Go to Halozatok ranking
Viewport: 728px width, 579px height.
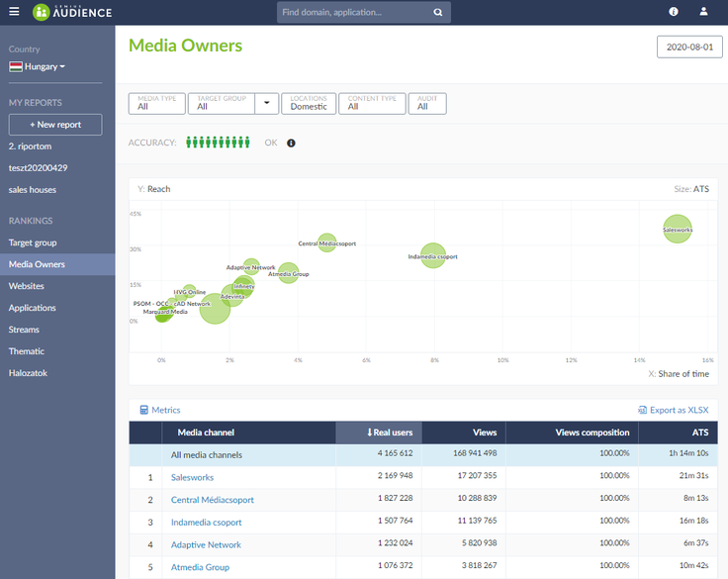[x=28, y=373]
